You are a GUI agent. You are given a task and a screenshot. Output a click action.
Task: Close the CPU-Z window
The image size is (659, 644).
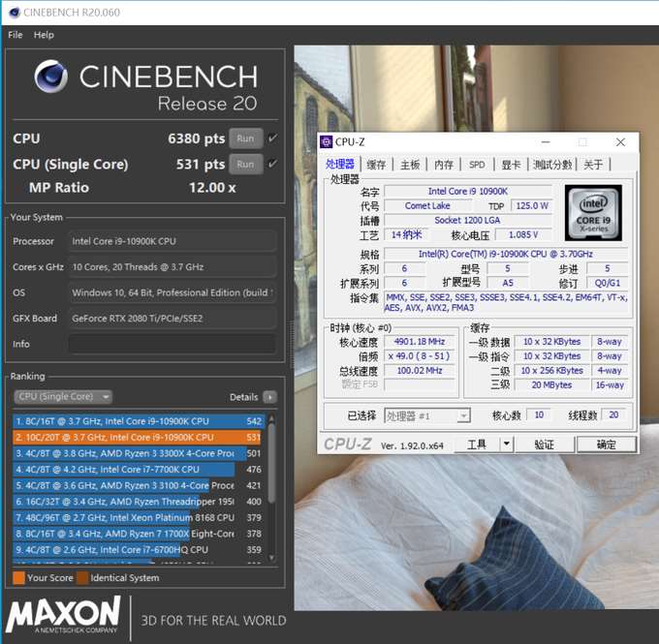click(x=620, y=142)
